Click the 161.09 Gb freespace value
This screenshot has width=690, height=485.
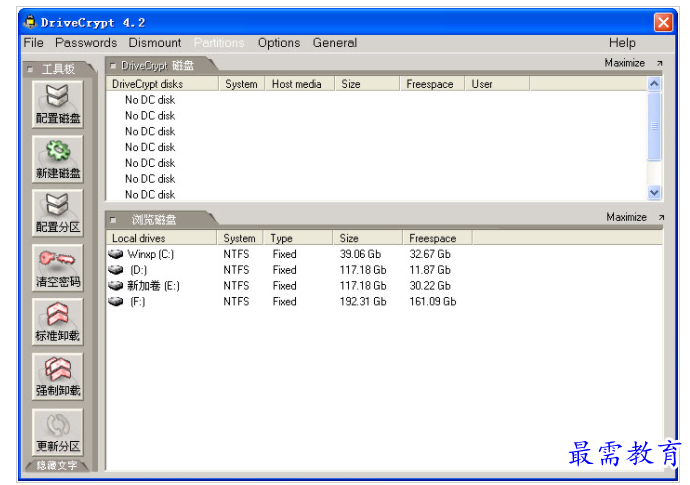click(x=433, y=301)
